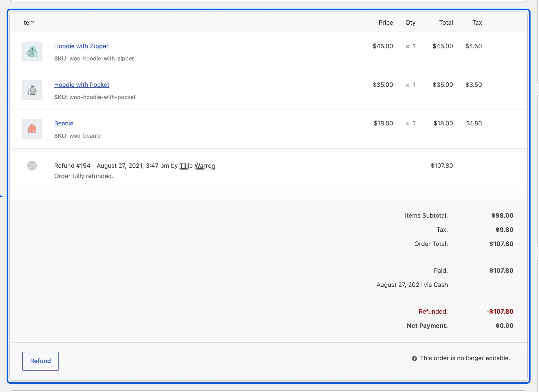Click the Refund button
The height and width of the screenshot is (392, 539).
point(40,361)
